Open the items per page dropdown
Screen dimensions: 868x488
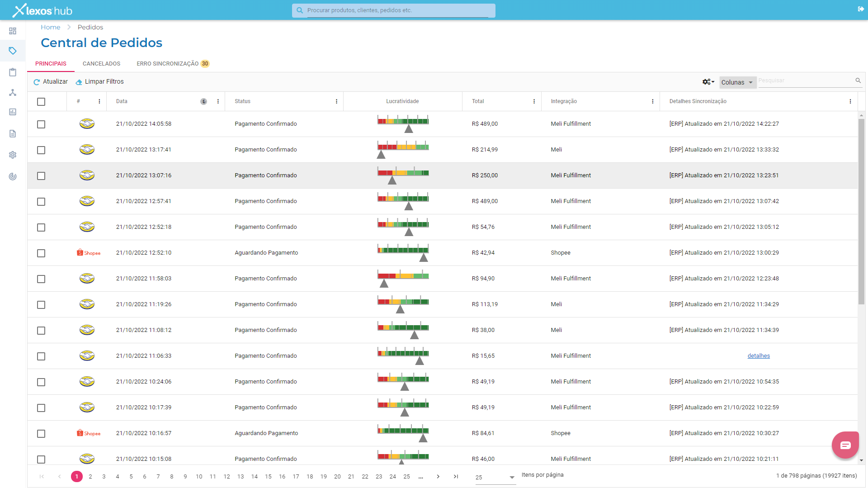point(495,477)
